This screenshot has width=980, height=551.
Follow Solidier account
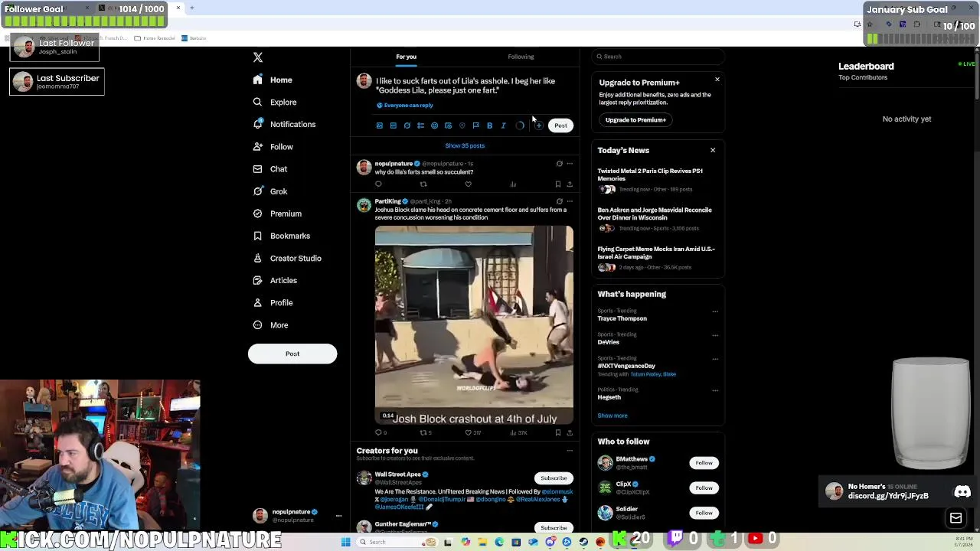pyautogui.click(x=704, y=513)
